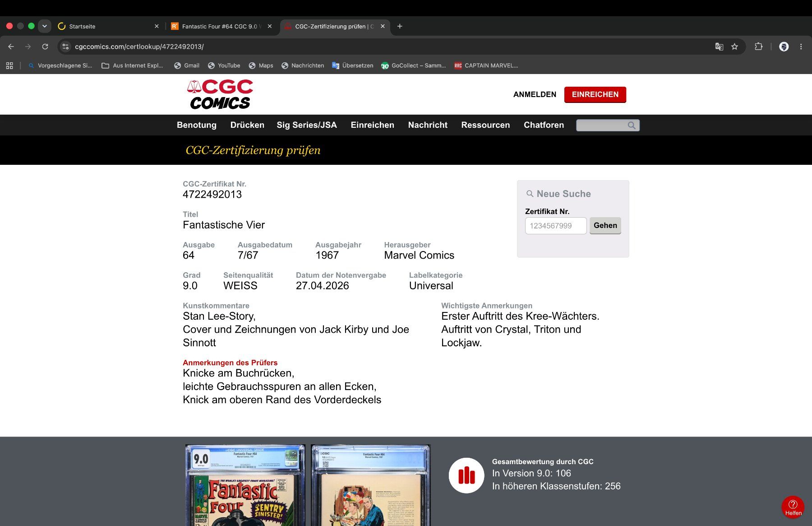
Task: Click the search magnifier in the navigation bar
Action: [x=632, y=125]
